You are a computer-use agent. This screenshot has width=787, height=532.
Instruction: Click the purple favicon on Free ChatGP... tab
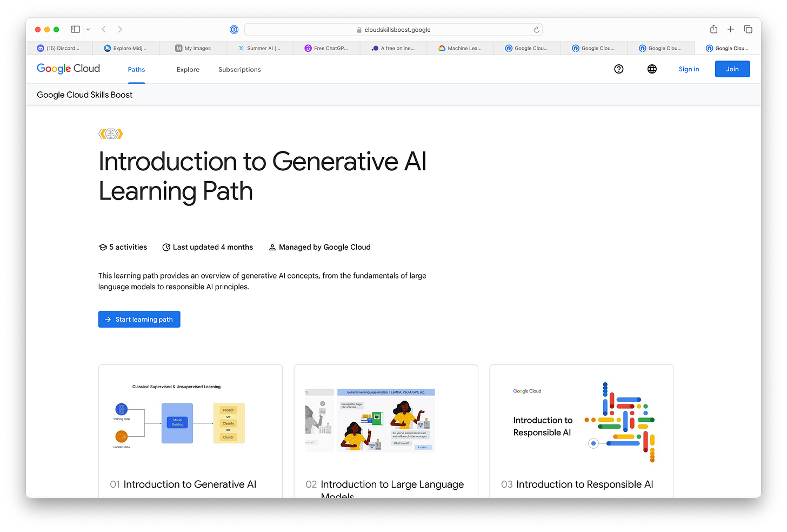308,48
